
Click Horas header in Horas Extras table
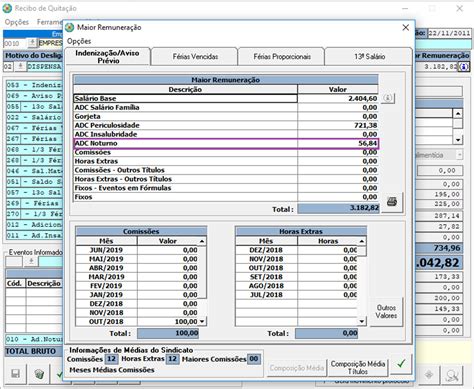click(328, 241)
